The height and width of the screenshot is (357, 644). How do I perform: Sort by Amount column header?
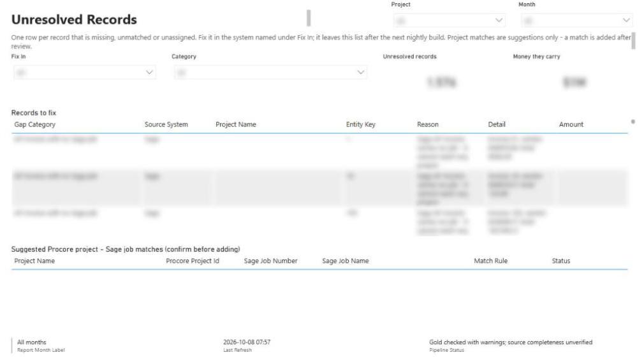[x=571, y=124]
